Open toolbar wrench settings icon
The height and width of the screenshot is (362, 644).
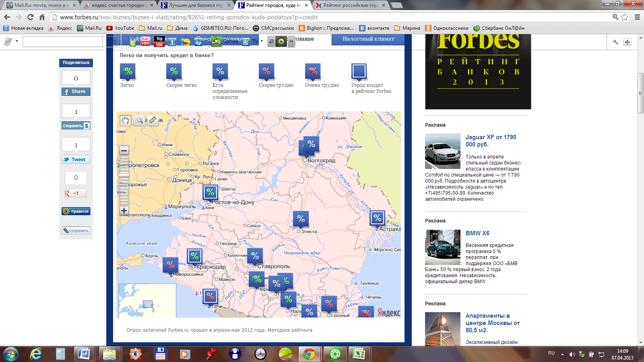(x=615, y=42)
